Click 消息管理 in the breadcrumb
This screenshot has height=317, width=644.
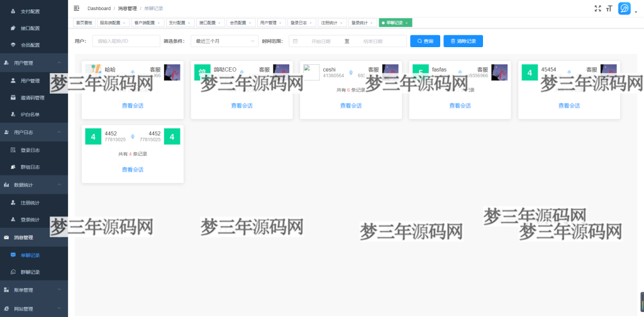pyautogui.click(x=127, y=8)
